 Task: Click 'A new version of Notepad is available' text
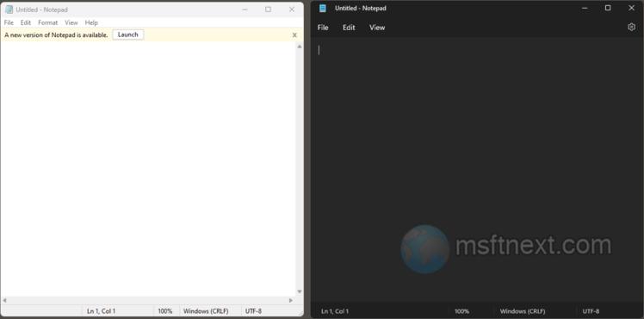(56, 35)
